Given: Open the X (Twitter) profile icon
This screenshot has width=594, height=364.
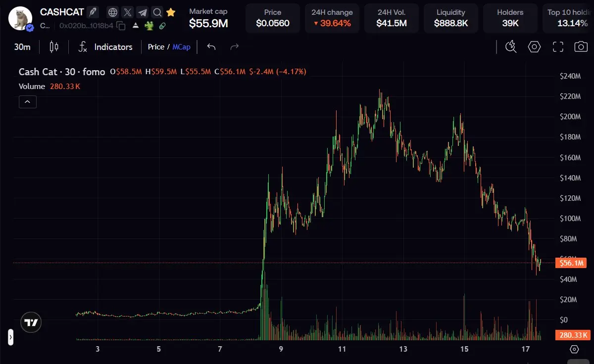Looking at the screenshot, I should click(x=128, y=12).
